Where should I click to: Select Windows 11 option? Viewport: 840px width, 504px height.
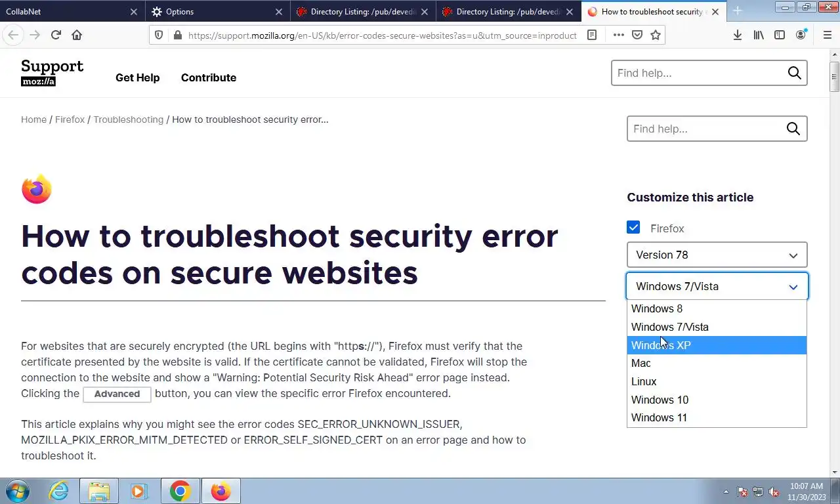tap(717, 417)
